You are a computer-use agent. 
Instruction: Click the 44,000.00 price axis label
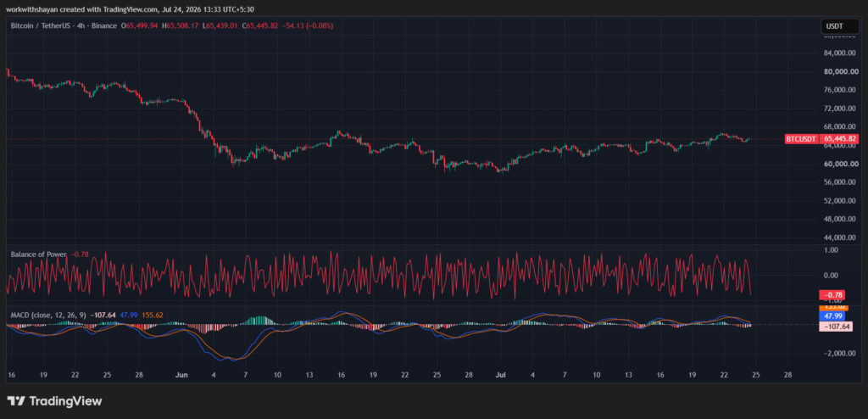point(840,237)
